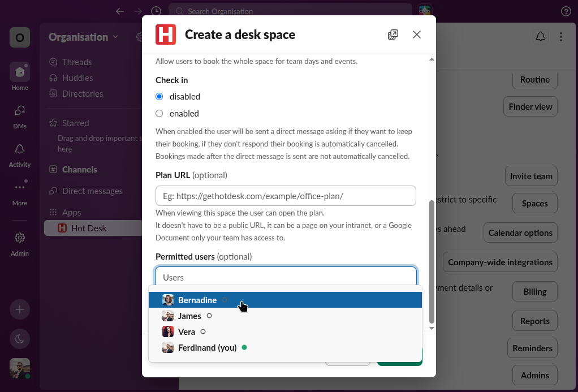578x392 pixels.
Task: Toggle dark mode moon icon
Action: point(20,339)
